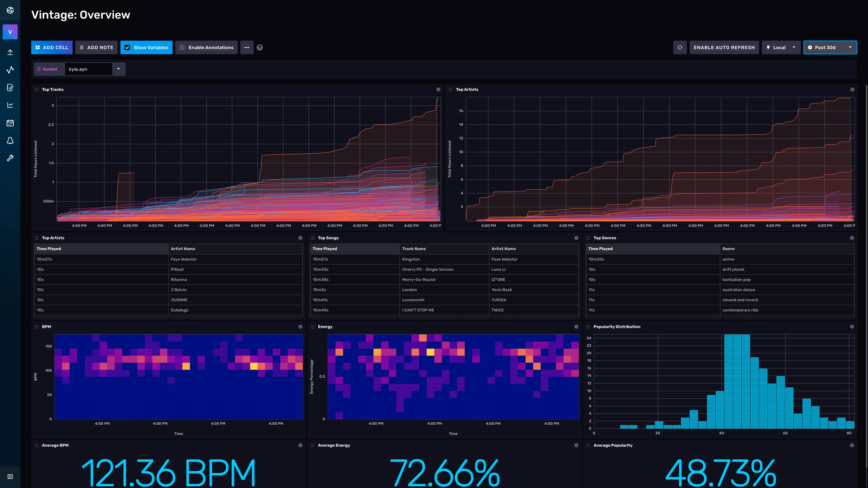Open the Local timezone dropdown
Screen dimensions: 868x488
(781, 47)
